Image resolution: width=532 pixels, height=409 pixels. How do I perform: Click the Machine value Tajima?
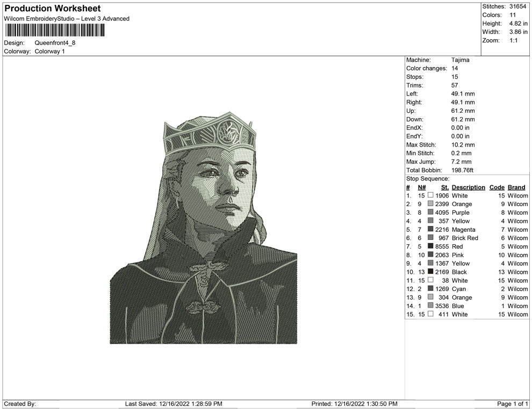461,60
